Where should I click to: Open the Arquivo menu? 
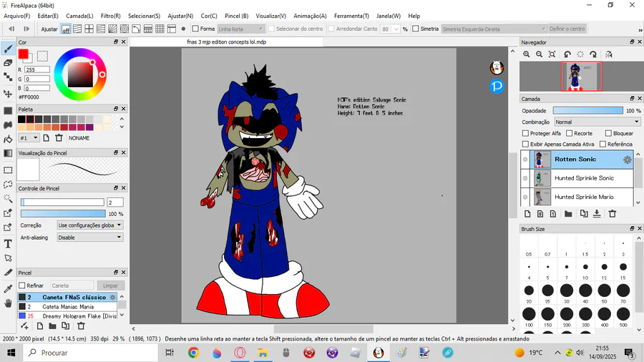17,16
